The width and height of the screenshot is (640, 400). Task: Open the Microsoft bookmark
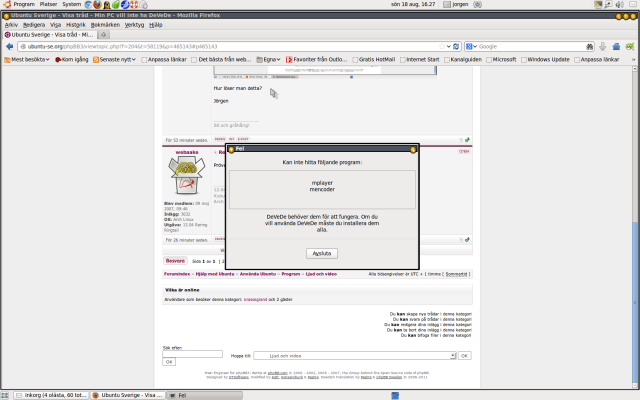pos(501,60)
